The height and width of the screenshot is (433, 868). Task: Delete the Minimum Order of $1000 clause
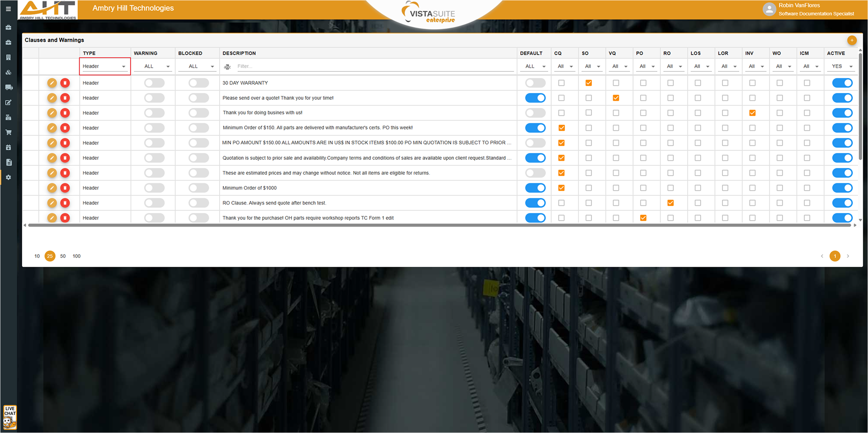point(65,188)
